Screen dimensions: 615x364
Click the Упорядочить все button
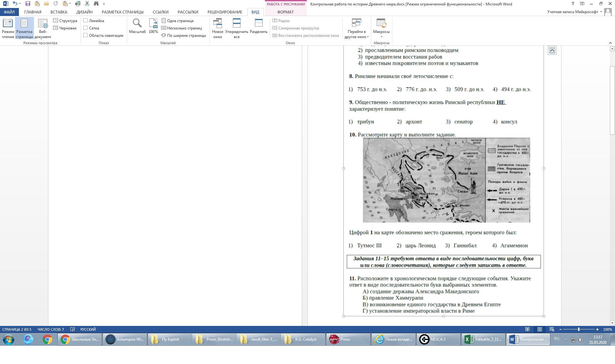click(x=236, y=28)
